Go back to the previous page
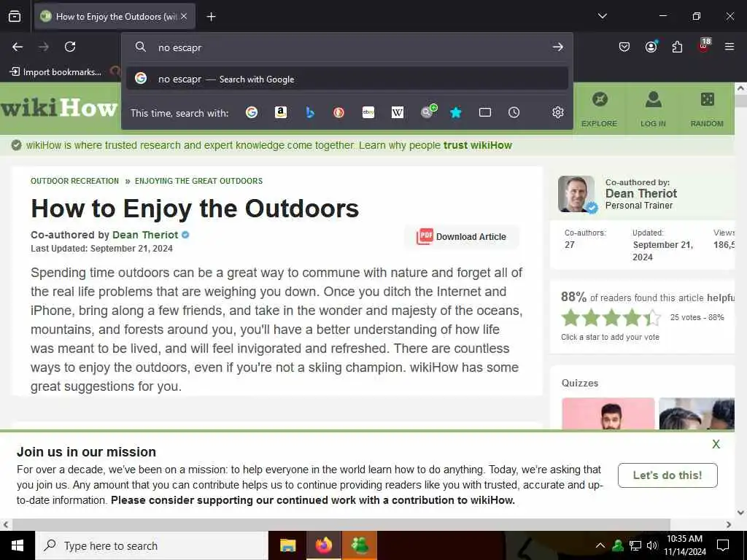 tap(18, 47)
